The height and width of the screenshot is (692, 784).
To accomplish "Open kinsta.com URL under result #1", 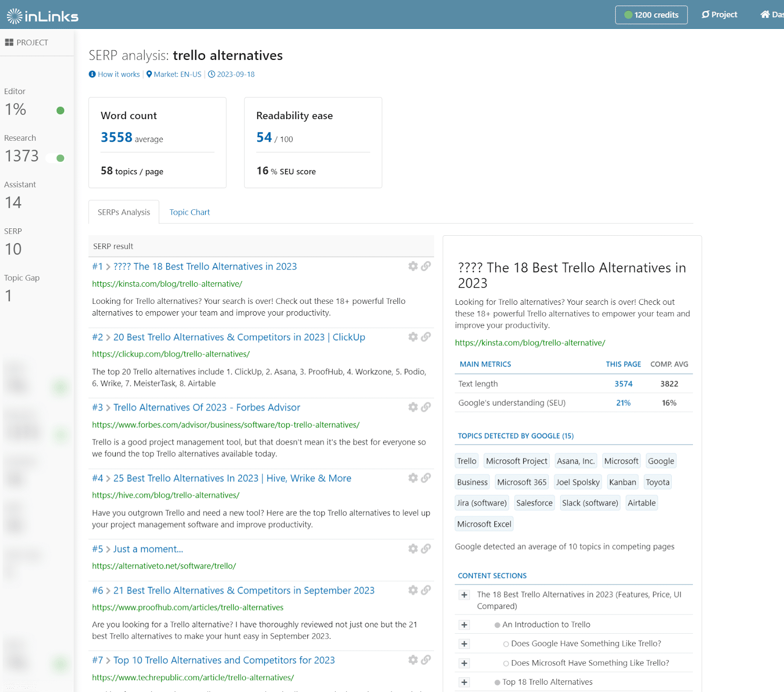I will tap(167, 284).
